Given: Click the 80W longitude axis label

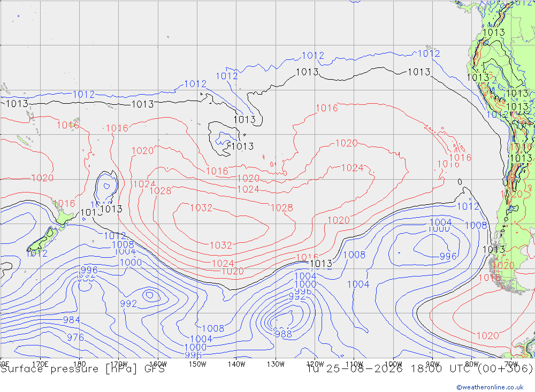Looking at the screenshot, I should pos(472,364).
